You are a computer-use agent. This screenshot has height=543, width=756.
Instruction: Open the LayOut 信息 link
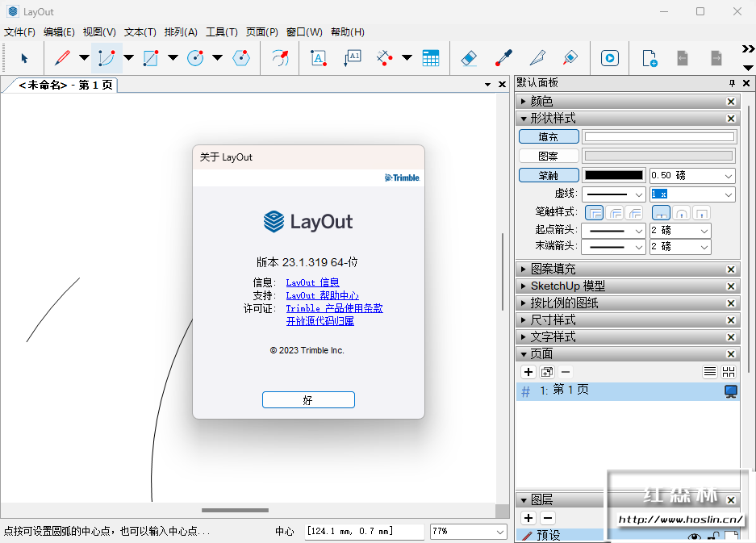pos(312,282)
